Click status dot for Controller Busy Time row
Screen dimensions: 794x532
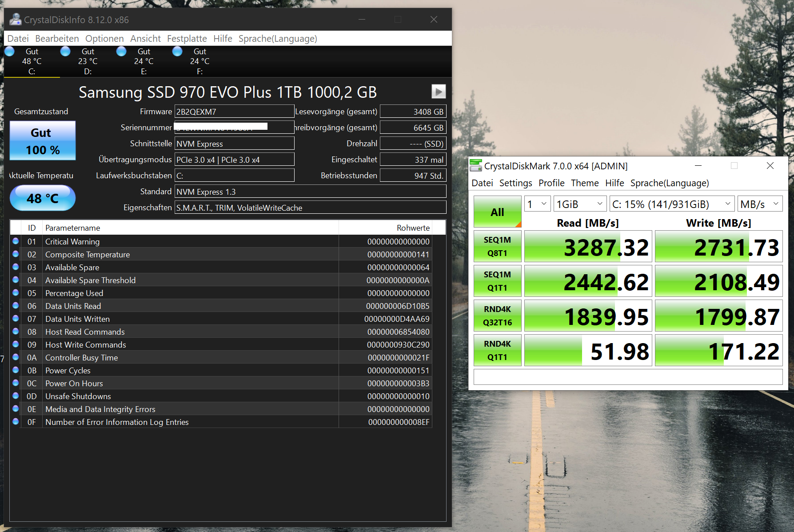click(x=16, y=357)
